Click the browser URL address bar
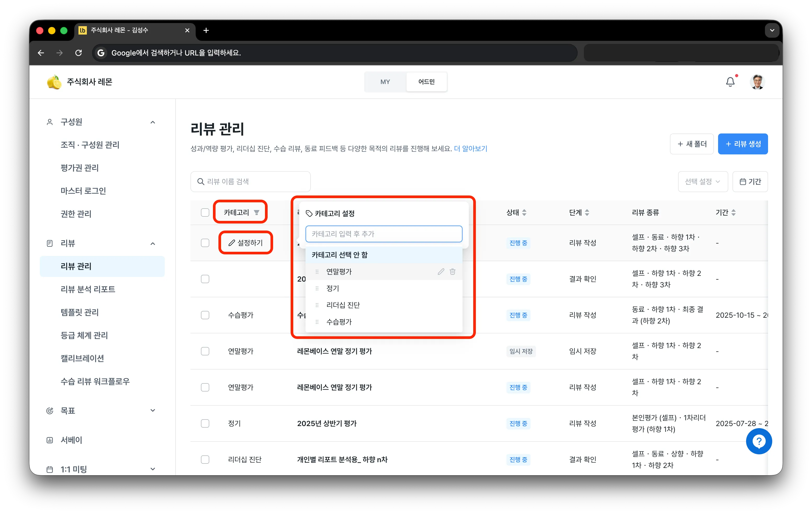812x514 pixels. (335, 53)
